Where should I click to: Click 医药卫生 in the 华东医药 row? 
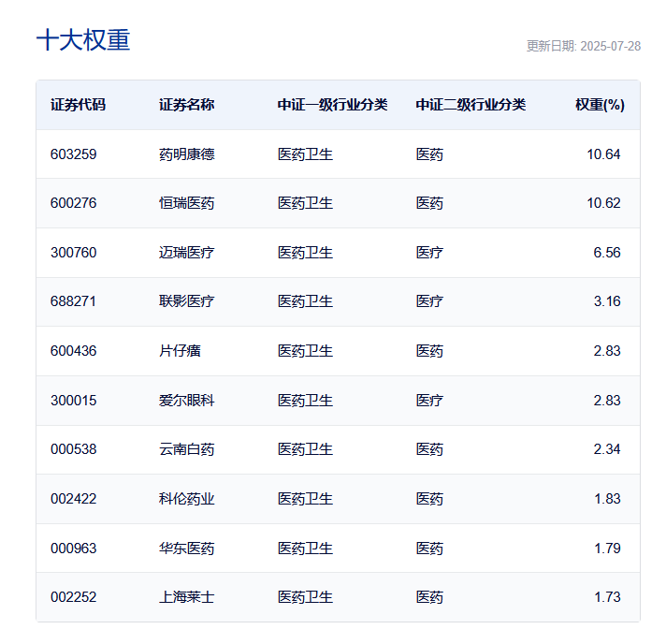coord(305,549)
